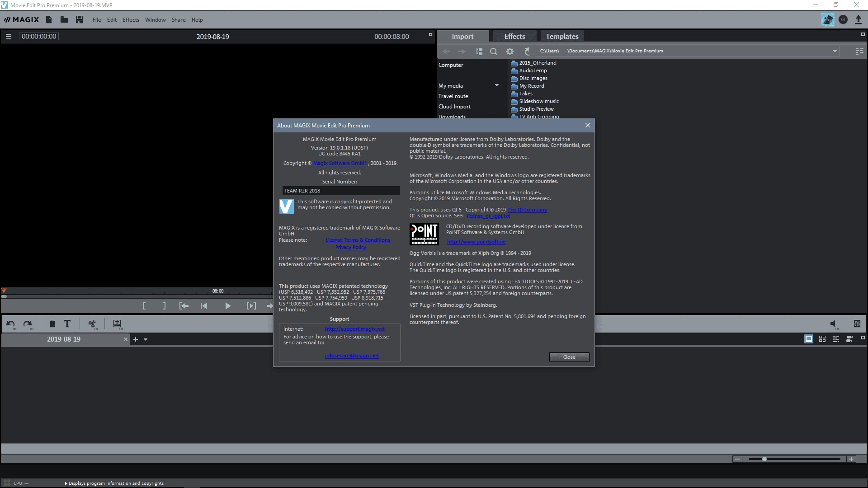
Task: Click the timeline zoom slider handle
Action: pyautogui.click(x=764, y=459)
